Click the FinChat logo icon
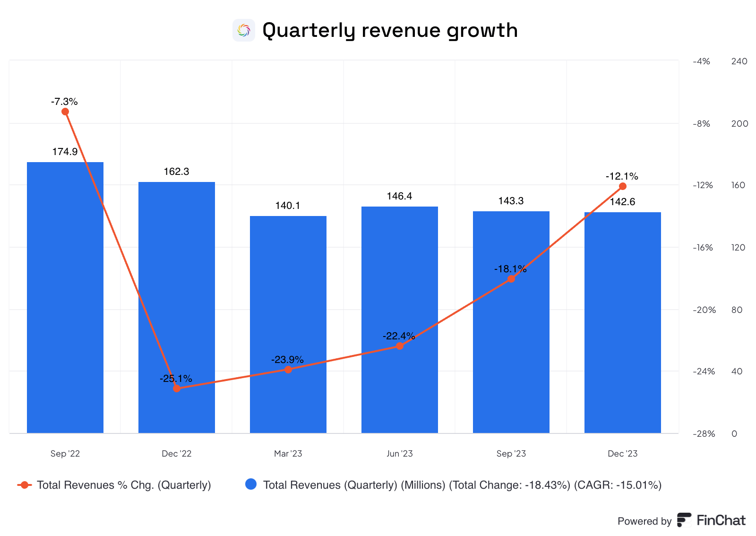 pyautogui.click(x=684, y=520)
